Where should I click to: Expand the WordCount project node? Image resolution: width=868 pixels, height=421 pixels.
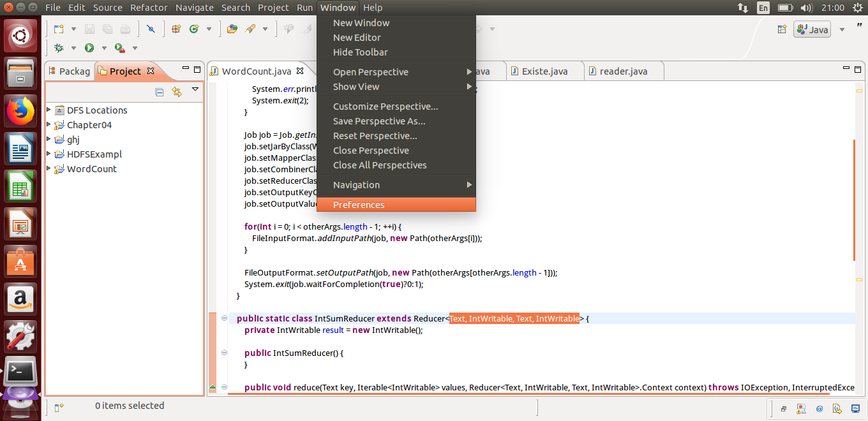click(x=49, y=168)
